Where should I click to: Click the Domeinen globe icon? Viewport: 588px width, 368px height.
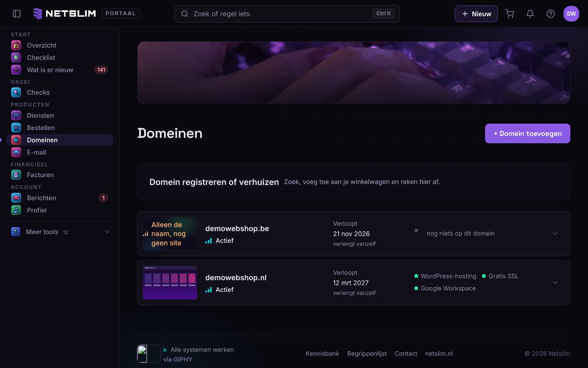(x=16, y=140)
